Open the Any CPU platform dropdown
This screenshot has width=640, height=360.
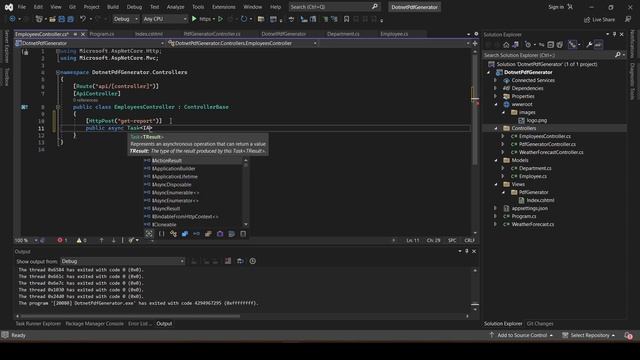click(x=164, y=19)
